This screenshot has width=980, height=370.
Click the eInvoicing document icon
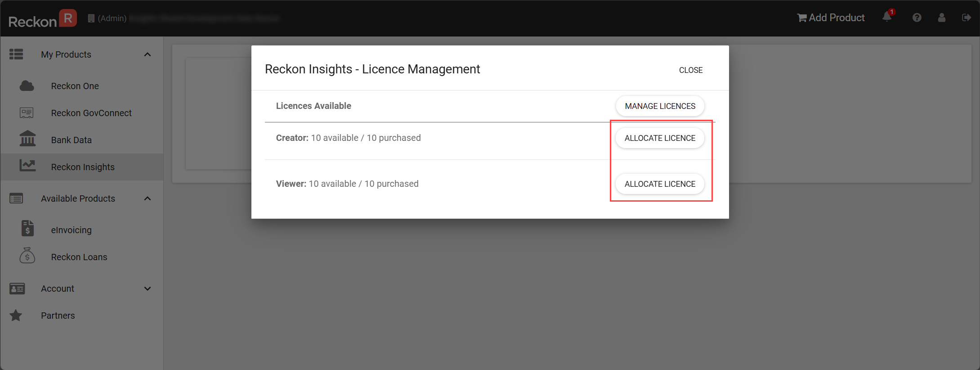(x=27, y=229)
